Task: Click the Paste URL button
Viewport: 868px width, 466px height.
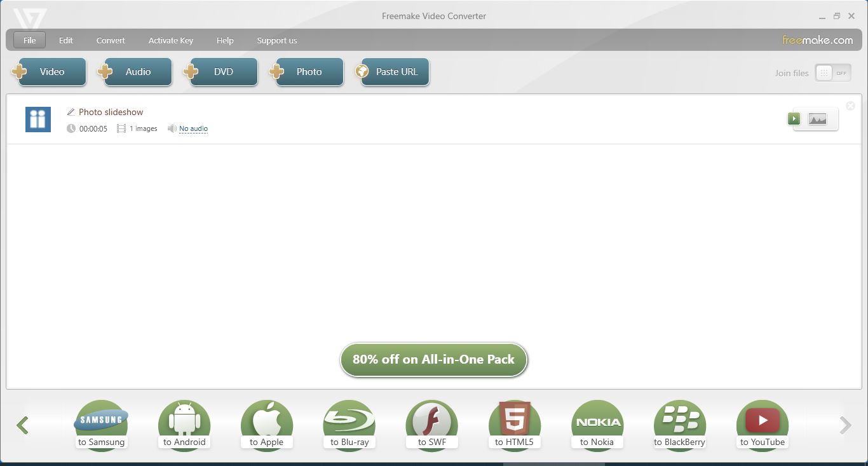Action: click(x=393, y=72)
